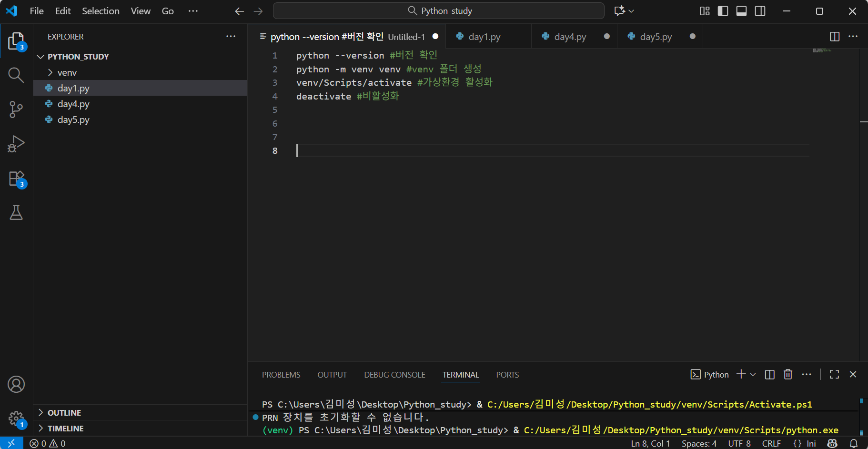
Task: Show the PROBLEMS panel tab
Action: [x=281, y=375]
